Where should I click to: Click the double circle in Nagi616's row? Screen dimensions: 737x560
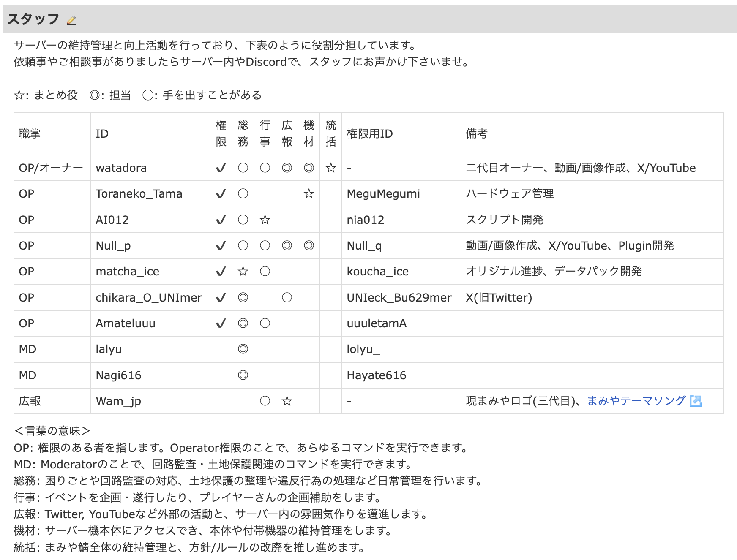coord(243,375)
